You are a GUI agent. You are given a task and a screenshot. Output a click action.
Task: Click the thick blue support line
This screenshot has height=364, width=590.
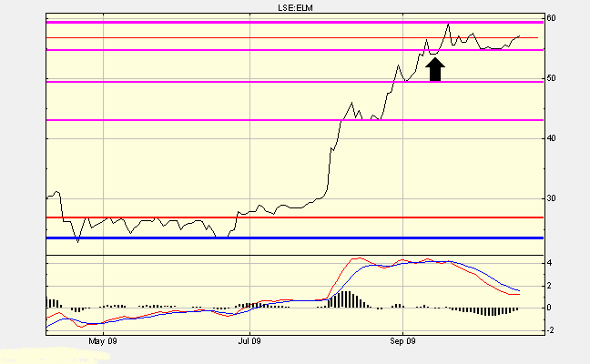point(295,238)
